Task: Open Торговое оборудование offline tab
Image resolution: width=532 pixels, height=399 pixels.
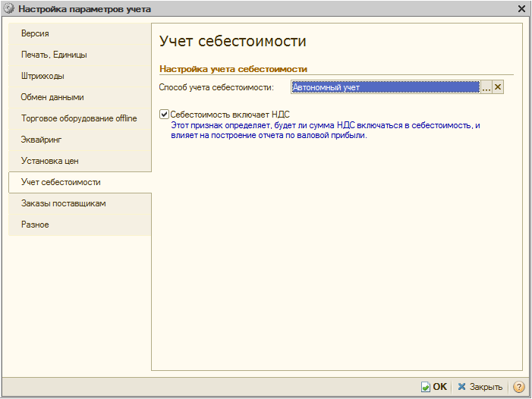Action: pyautogui.click(x=80, y=119)
